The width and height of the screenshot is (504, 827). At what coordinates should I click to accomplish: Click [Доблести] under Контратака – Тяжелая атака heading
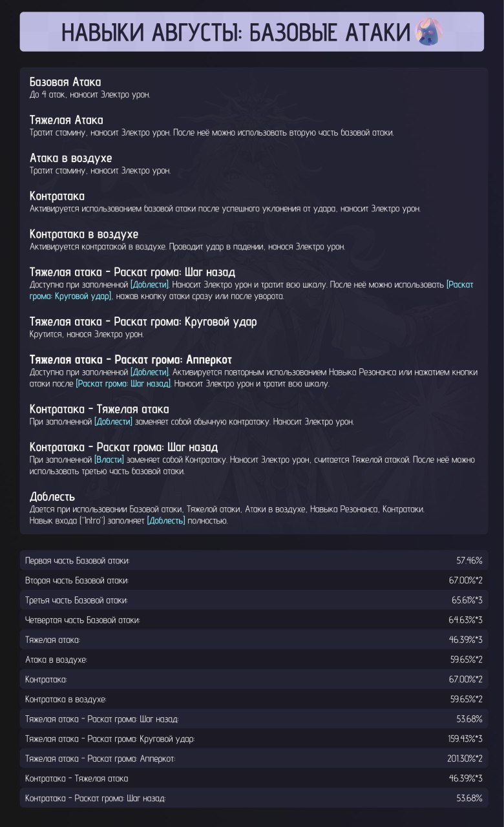click(x=114, y=422)
